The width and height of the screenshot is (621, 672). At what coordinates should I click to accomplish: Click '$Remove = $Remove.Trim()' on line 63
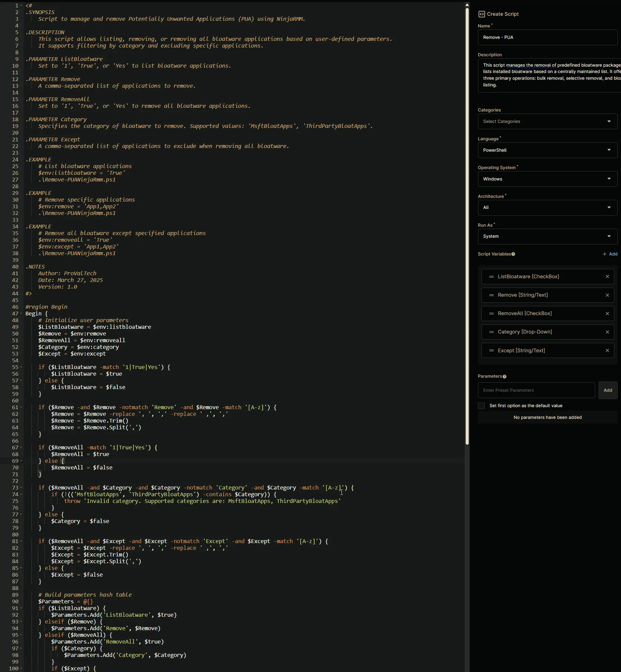[x=90, y=421]
